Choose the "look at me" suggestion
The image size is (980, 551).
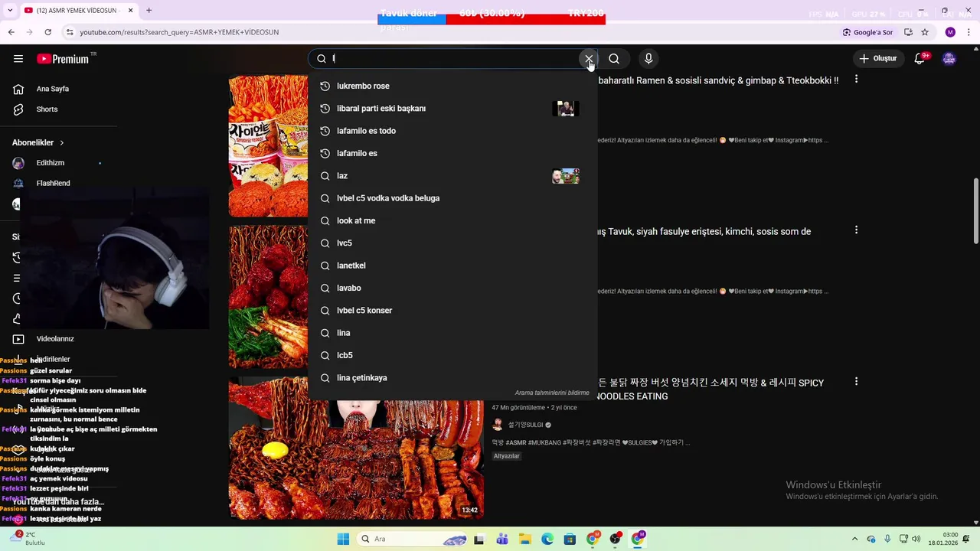[x=452, y=220]
